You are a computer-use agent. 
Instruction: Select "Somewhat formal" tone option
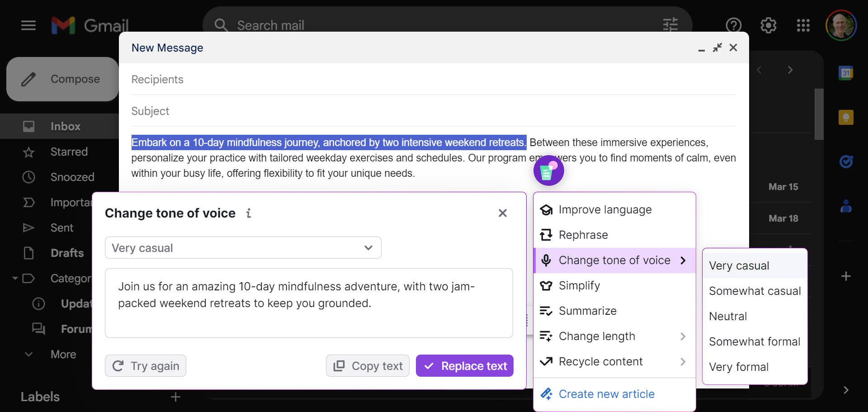[754, 341]
